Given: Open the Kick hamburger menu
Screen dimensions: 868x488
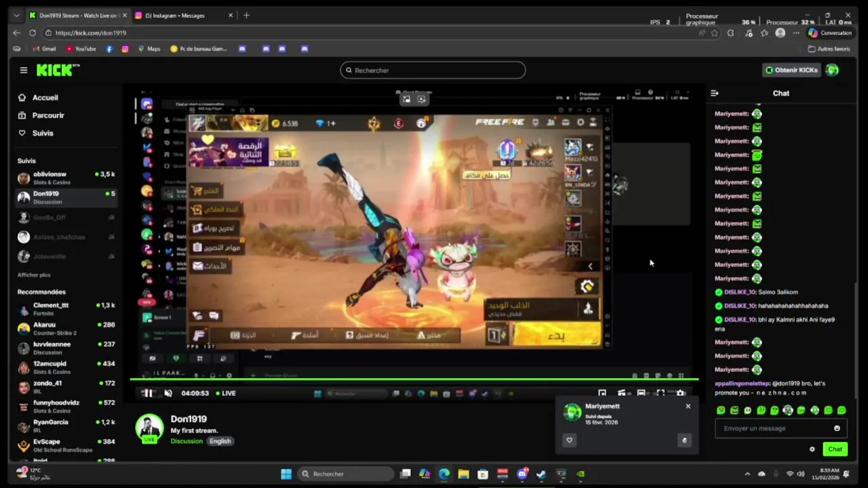Looking at the screenshot, I should point(24,70).
